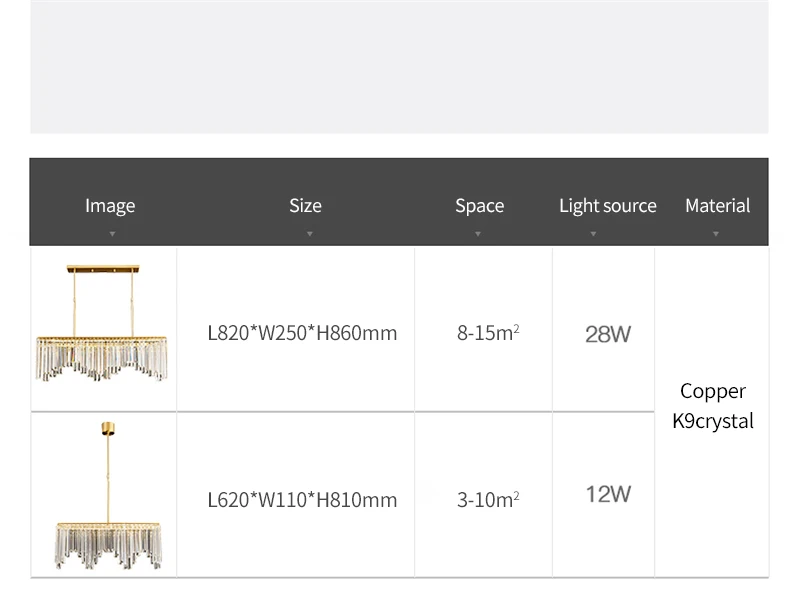Click the blank gray banner at top
Screen dimensions: 800x607
click(399, 66)
